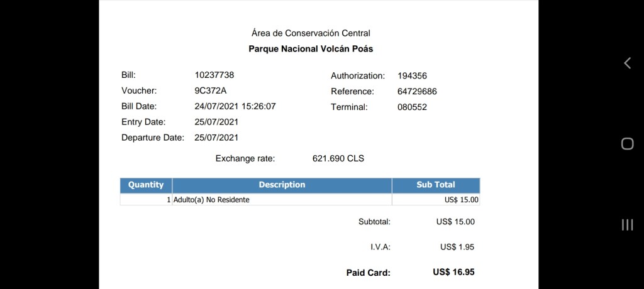The height and width of the screenshot is (289, 644).
Task: Select the Quantity column header
Action: [146, 185]
